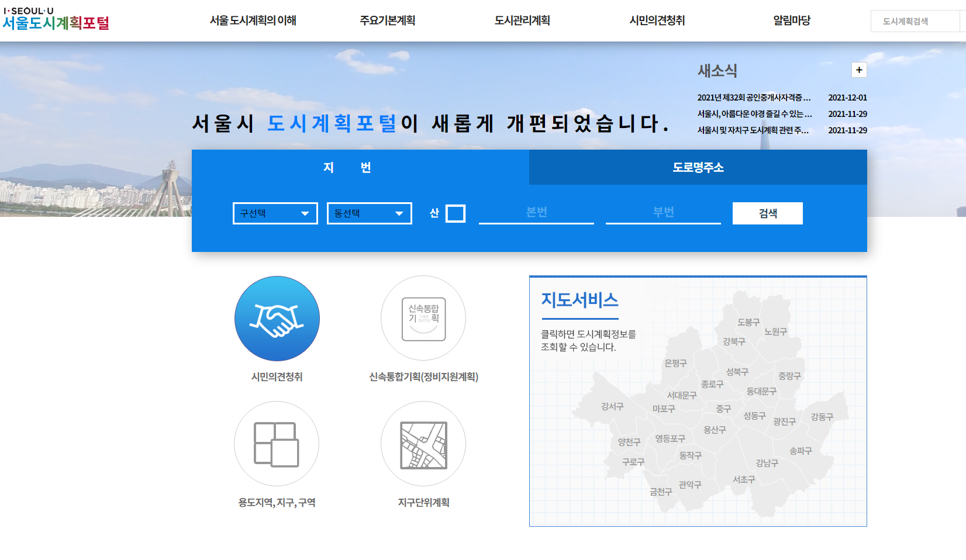966x560 pixels.
Task: Click the 서울도시계획포털 logo
Action: pos(56,19)
